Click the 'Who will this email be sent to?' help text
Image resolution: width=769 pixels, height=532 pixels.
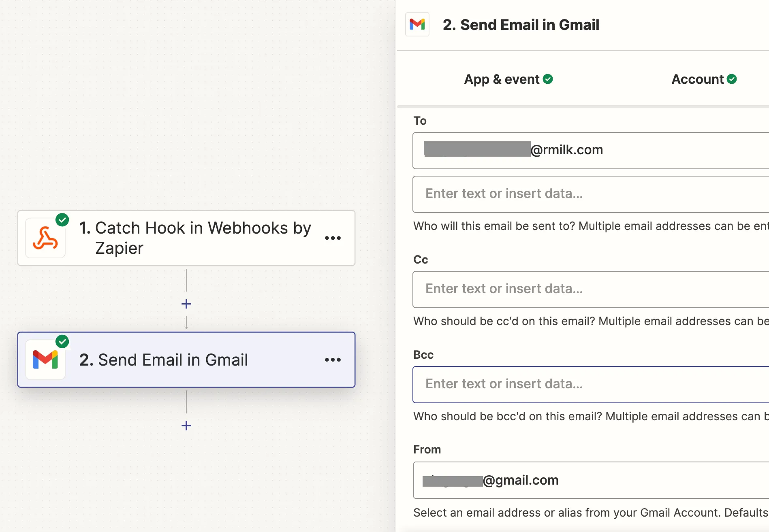[x=591, y=226]
